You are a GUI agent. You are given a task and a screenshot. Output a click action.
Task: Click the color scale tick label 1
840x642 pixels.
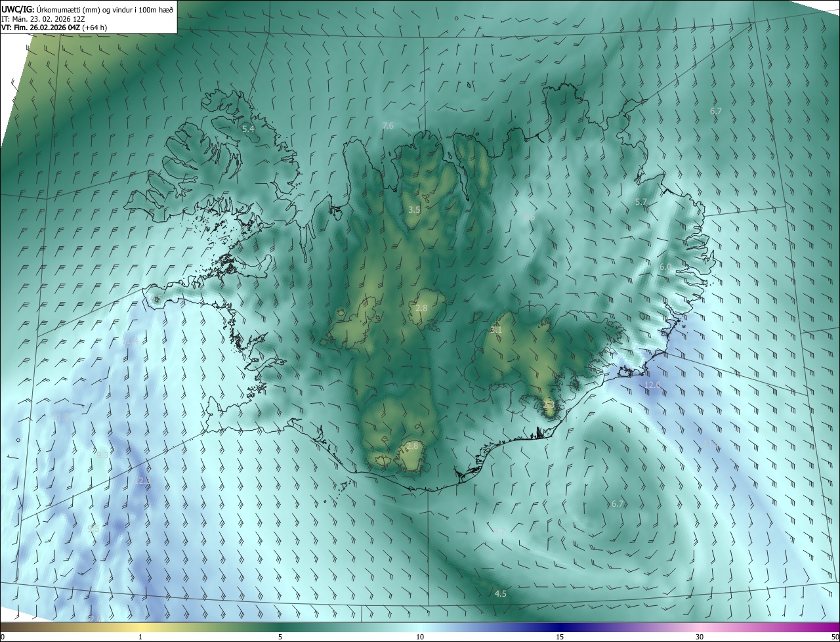click(x=140, y=637)
